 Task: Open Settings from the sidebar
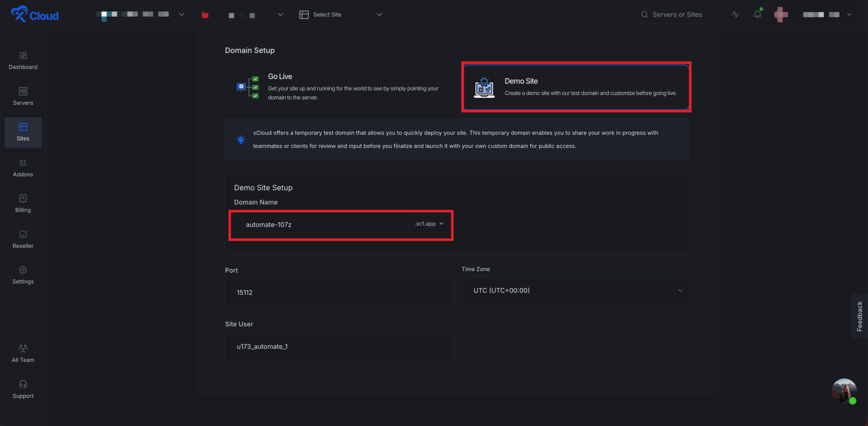point(23,275)
